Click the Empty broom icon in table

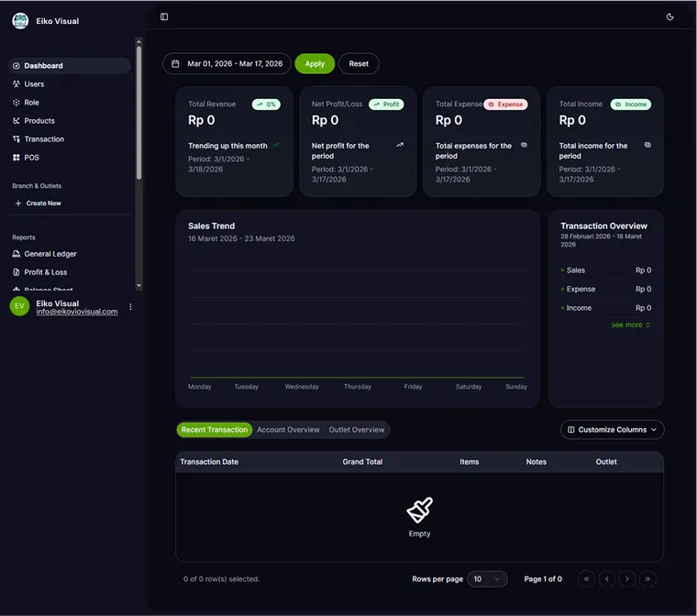point(420,510)
